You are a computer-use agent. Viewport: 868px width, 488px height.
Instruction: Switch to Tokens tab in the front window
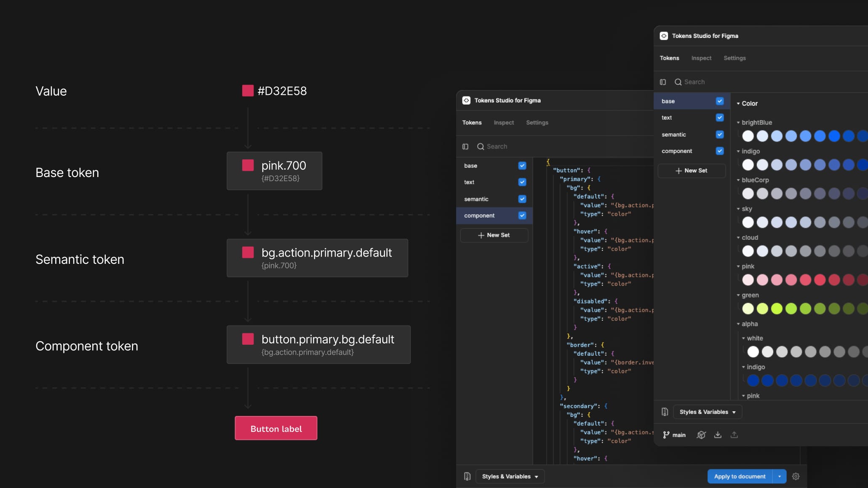669,58
